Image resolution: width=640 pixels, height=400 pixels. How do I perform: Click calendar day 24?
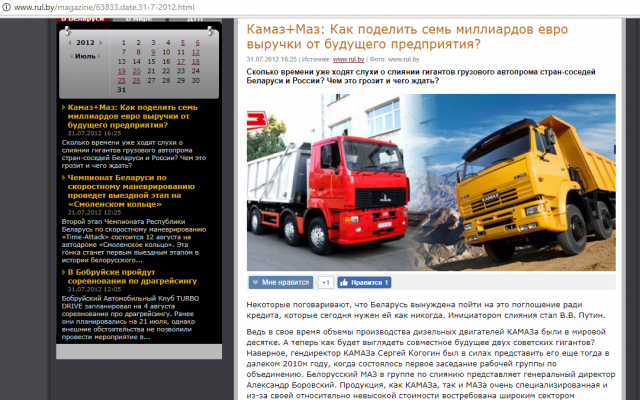(196, 71)
